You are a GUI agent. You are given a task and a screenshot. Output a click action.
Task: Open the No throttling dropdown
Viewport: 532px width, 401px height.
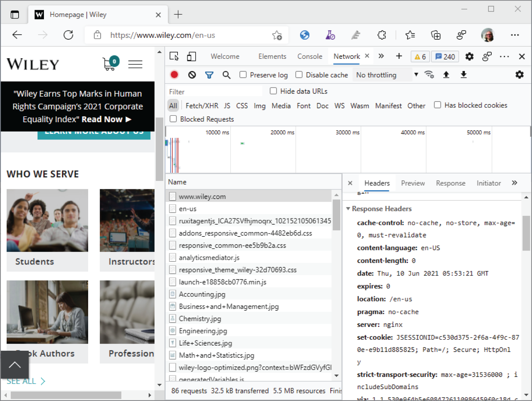(x=382, y=75)
